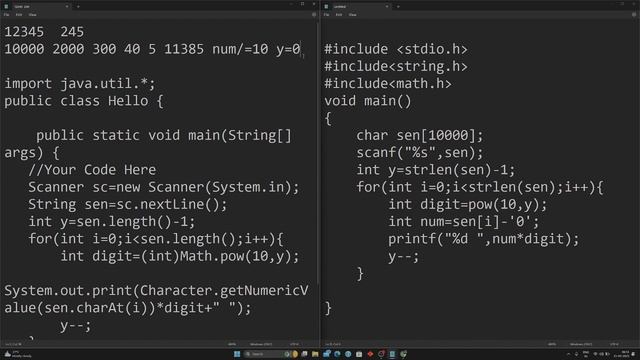Add new tab in left Notepad window

[x=78, y=7]
